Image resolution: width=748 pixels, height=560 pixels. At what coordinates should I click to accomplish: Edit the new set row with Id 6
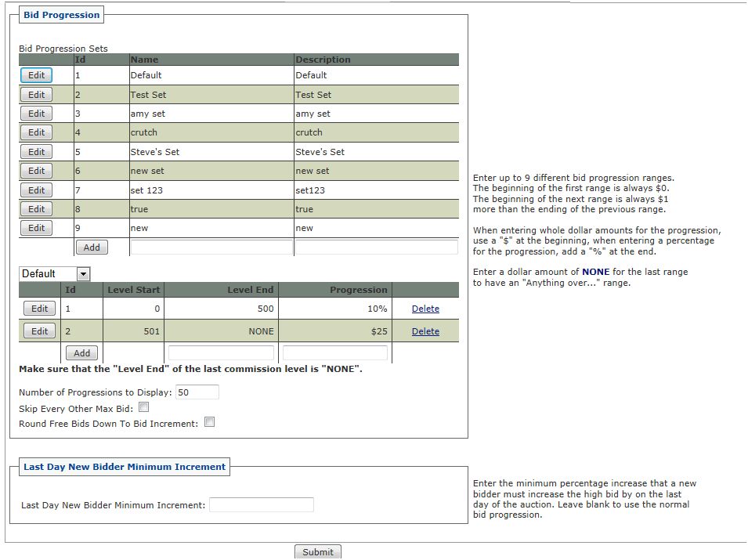(36, 171)
